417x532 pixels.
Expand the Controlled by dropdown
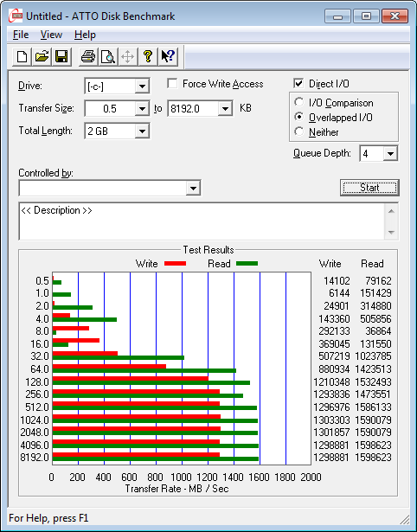tap(193, 188)
